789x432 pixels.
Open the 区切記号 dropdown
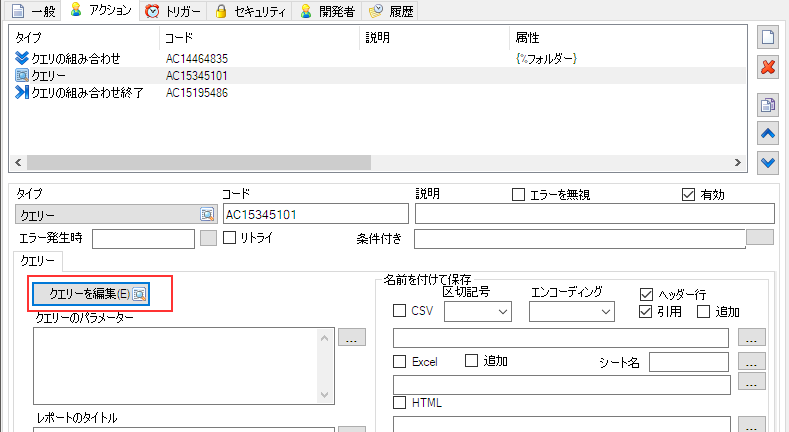(x=478, y=312)
